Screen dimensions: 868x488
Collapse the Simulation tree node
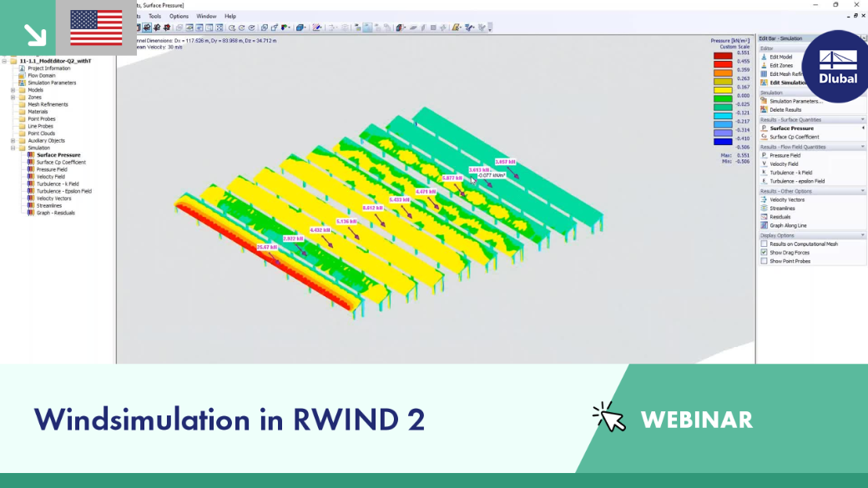(13, 148)
